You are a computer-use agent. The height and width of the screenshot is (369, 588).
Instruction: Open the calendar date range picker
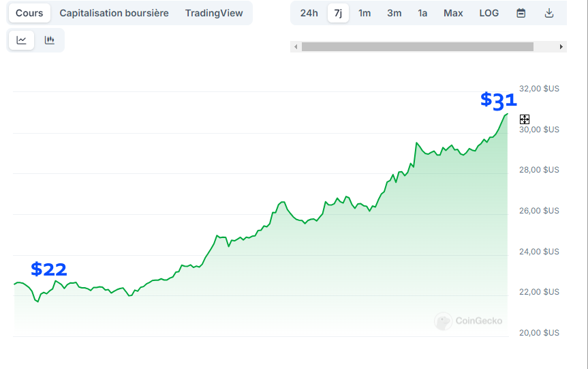(521, 13)
